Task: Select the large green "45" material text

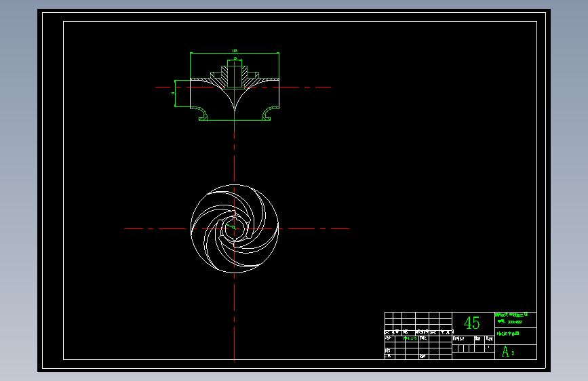Action: click(x=472, y=323)
